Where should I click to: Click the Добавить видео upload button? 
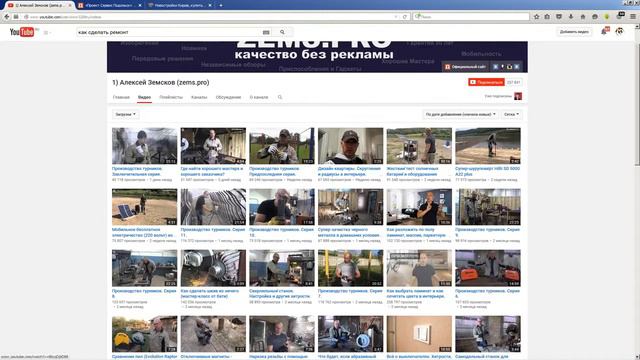tap(574, 32)
